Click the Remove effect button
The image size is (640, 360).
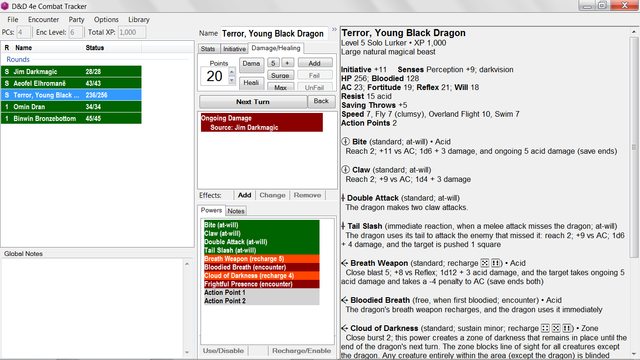click(x=307, y=195)
